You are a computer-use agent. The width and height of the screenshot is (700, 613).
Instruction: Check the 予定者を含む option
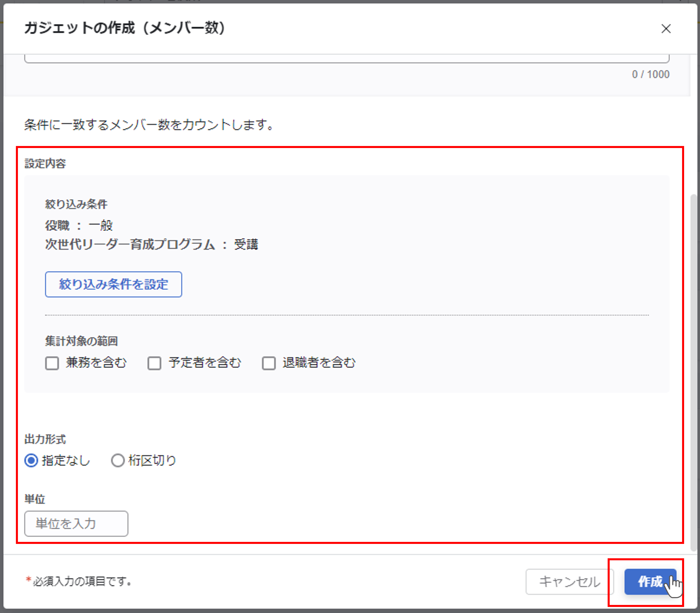[x=154, y=363]
